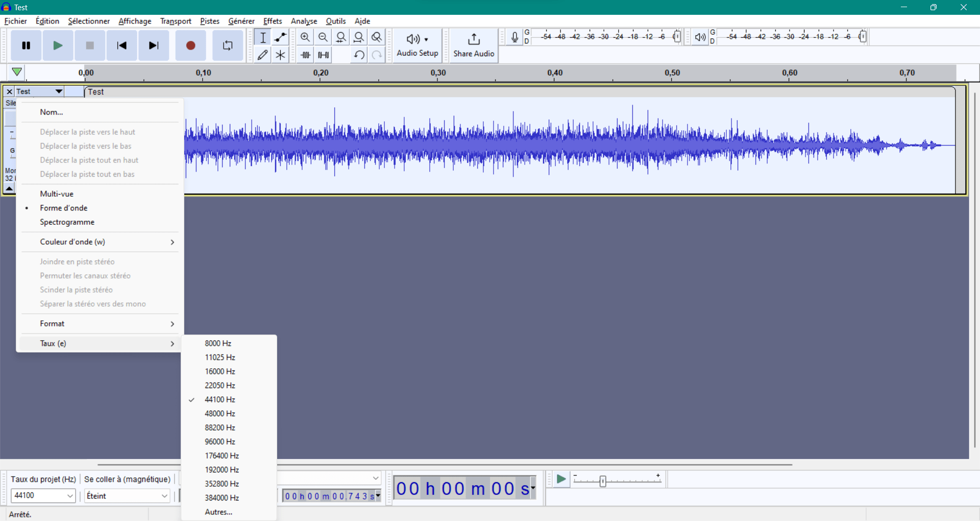
Task: Silence audio selection icon
Action: 323,55
